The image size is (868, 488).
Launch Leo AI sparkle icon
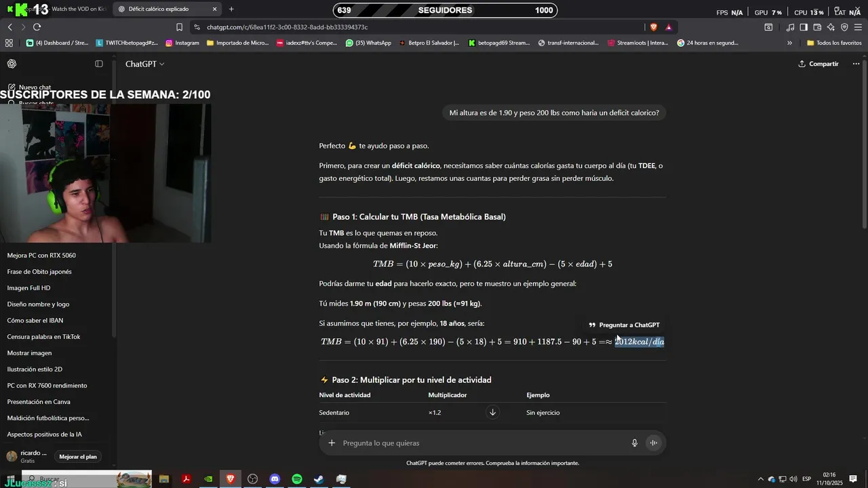831,27
